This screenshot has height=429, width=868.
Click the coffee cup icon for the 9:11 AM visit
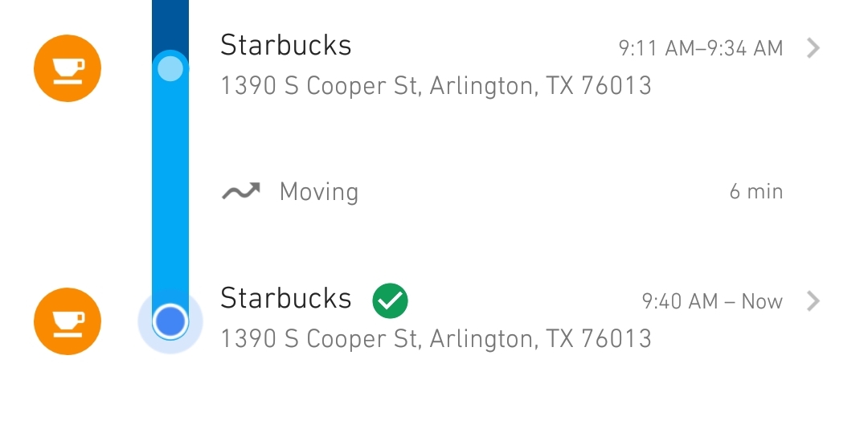coord(68,68)
